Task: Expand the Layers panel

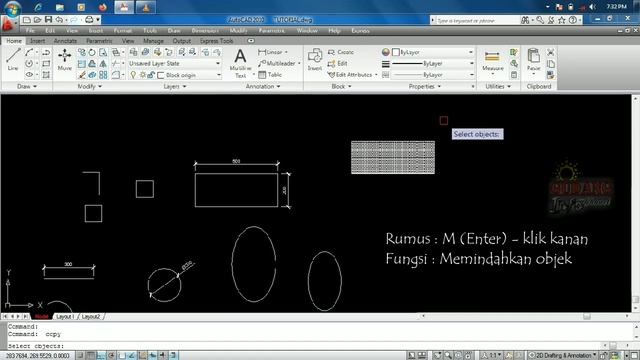Action: coord(175,87)
